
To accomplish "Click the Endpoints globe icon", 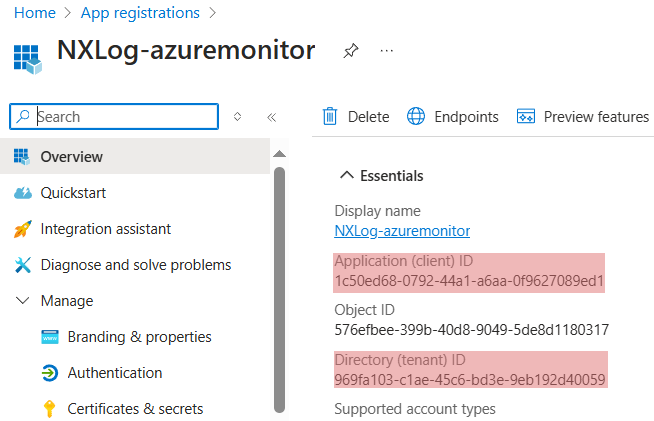I will click(x=416, y=117).
